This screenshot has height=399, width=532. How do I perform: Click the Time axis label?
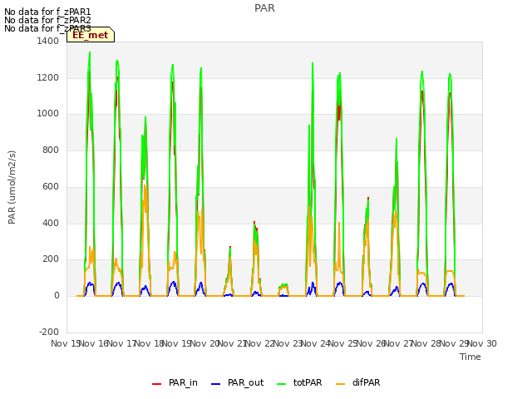470,357
